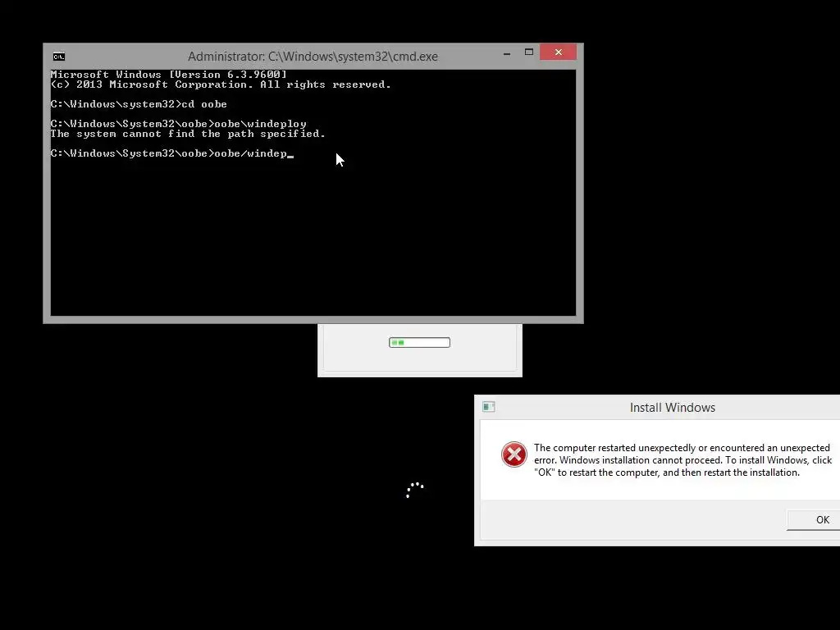Click the 'oobe\windeploy' command line
Viewport: 840px width, 630px height.
pyautogui.click(x=178, y=124)
